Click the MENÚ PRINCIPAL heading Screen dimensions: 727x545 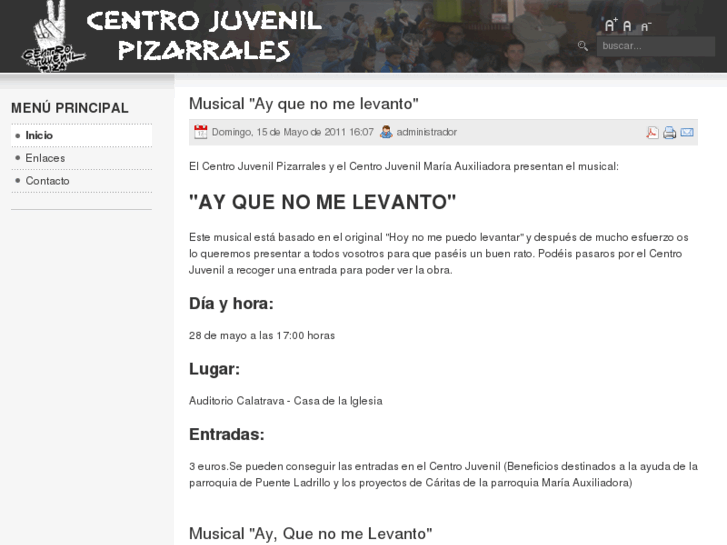[70, 108]
